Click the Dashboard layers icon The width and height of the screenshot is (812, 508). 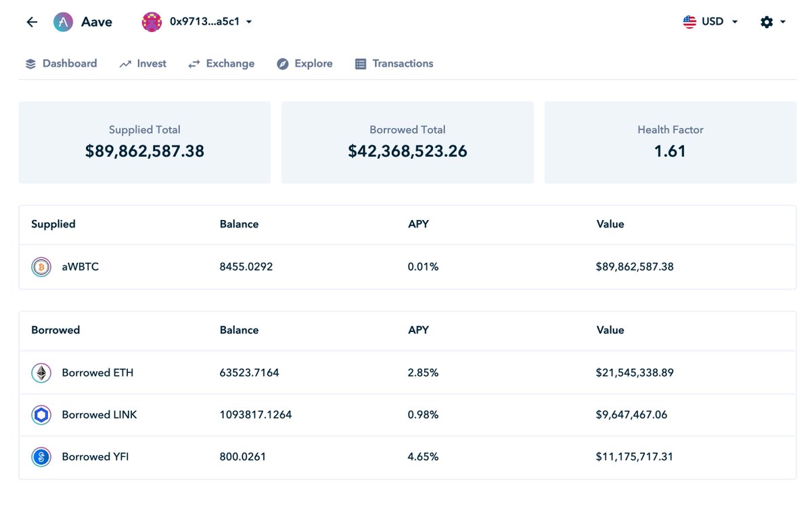(30, 64)
